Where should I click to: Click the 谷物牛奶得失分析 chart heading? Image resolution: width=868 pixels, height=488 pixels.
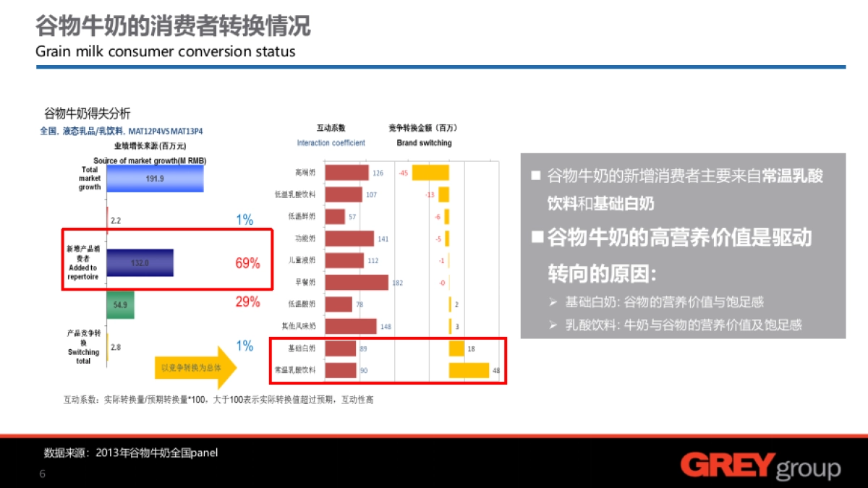[88, 114]
